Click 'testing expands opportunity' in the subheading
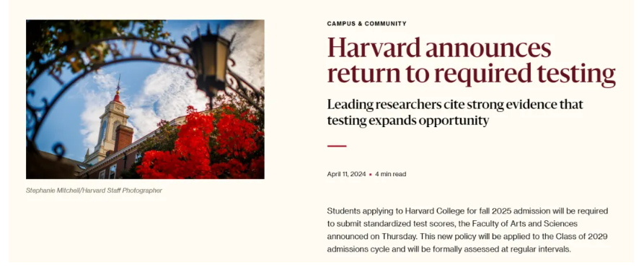Image resolution: width=644 pixels, height=268 pixels. [408, 121]
